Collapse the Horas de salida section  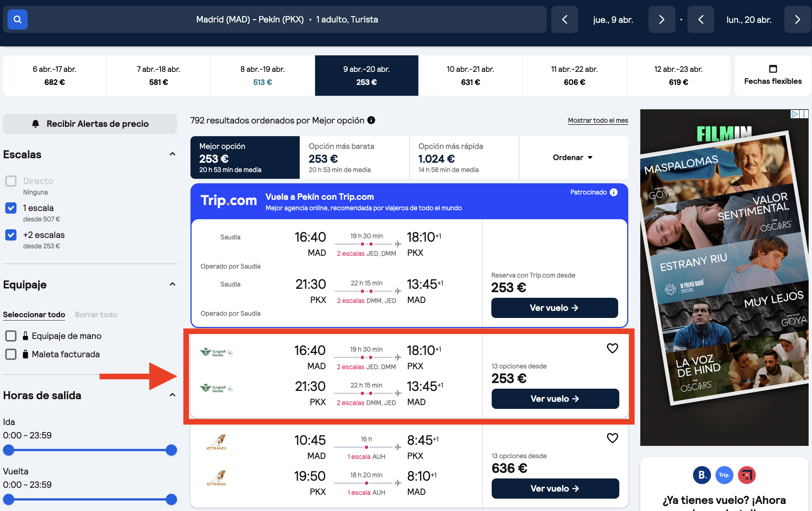(x=172, y=395)
